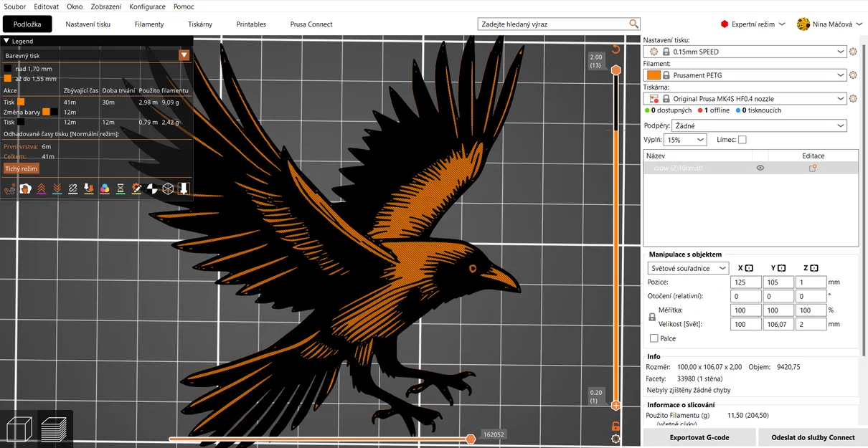
Task: Click Odeslat do služby Connect button
Action: coord(813,437)
